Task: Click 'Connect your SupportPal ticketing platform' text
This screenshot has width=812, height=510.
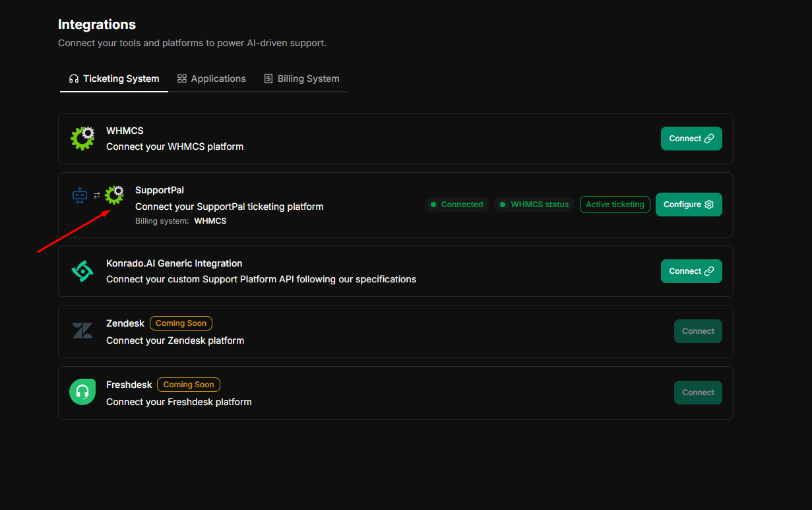Action: [230, 207]
